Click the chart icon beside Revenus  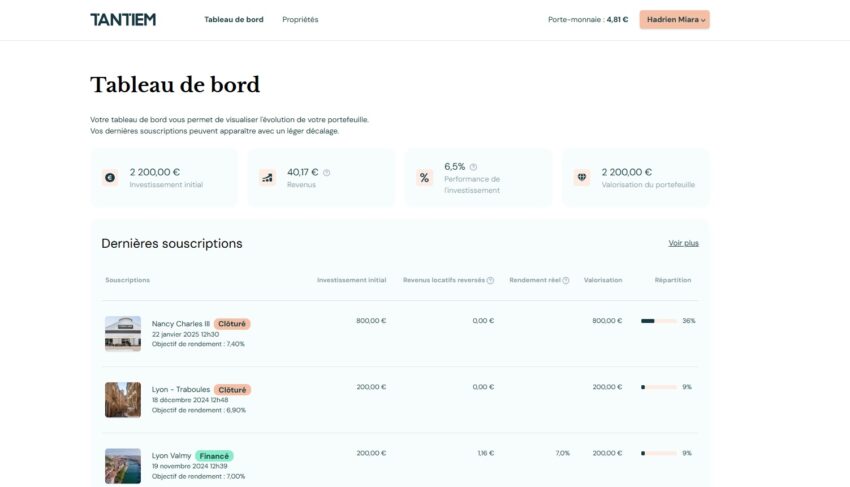click(267, 178)
